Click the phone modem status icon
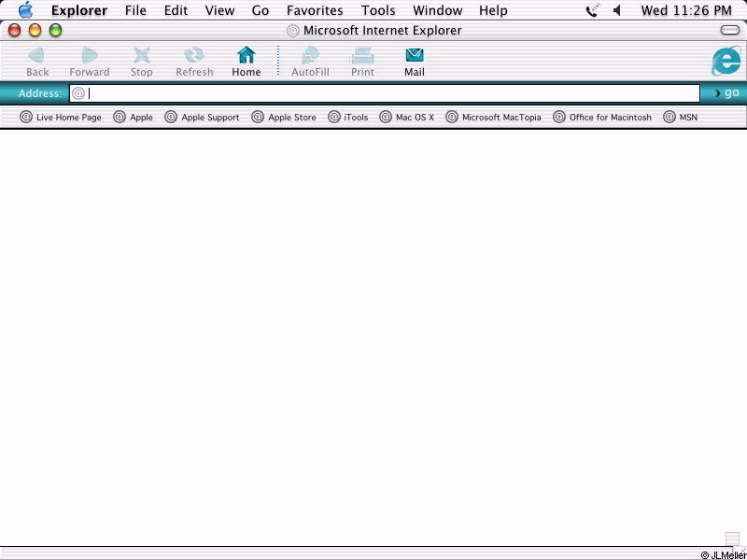The height and width of the screenshot is (560, 747). (592, 10)
